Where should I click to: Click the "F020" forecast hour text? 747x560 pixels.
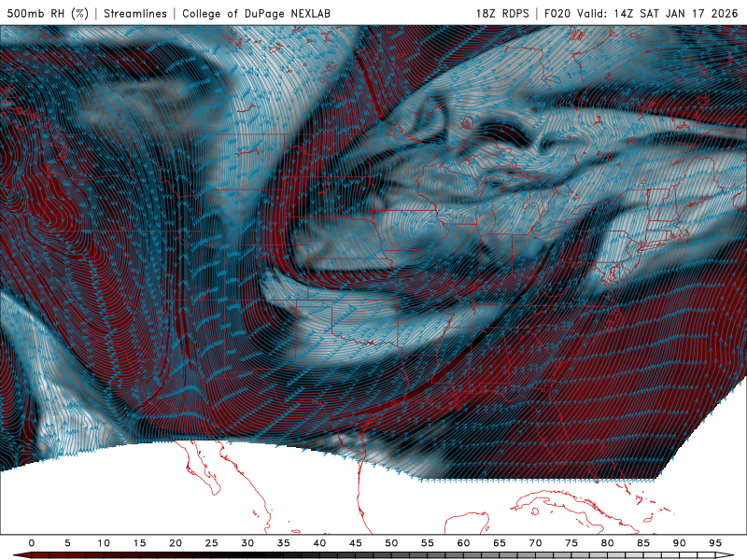tap(558, 13)
